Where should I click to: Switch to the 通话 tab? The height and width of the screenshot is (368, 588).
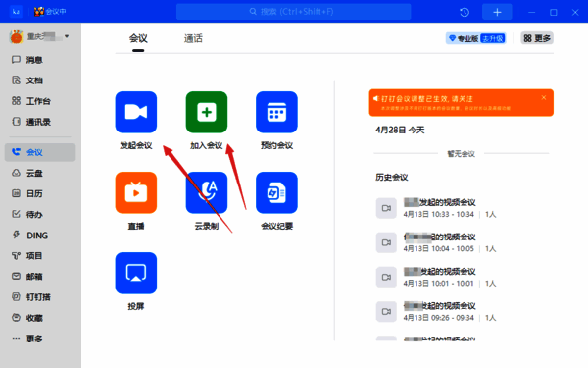pyautogui.click(x=193, y=38)
